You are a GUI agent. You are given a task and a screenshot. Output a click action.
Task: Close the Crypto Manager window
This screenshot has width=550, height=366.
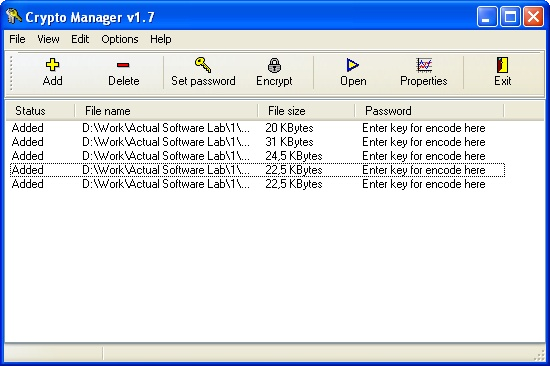click(533, 16)
